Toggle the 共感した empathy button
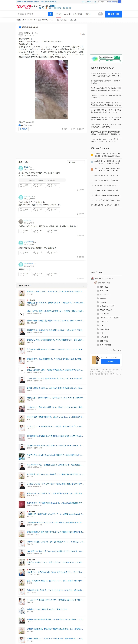This screenshot has height=644, width=138. tap(24, 129)
